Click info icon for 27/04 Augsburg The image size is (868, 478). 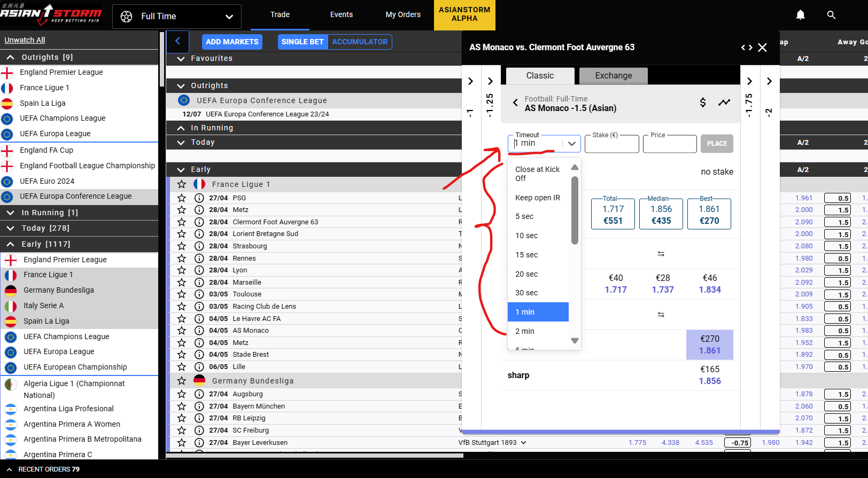tap(199, 394)
